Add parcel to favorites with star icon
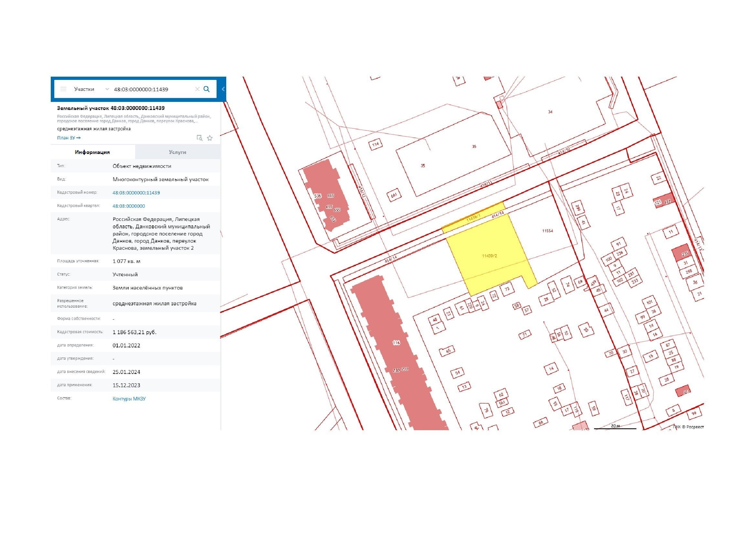The height and width of the screenshot is (535, 756). pyautogui.click(x=210, y=138)
